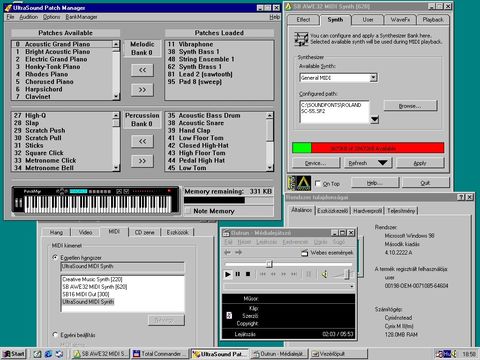Switch to Vezérlőpult taskbar button
Viewport: 480px width, 360px height.
(339, 354)
